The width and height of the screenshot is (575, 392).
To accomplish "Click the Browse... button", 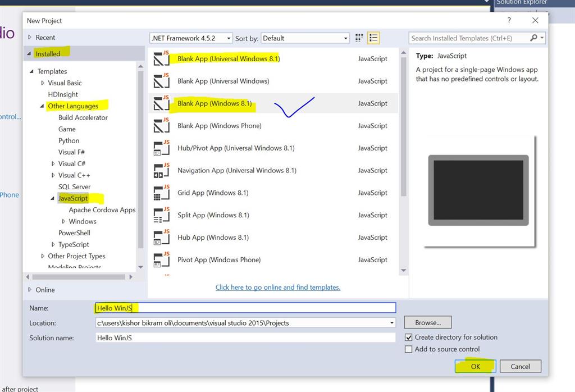I will click(427, 322).
